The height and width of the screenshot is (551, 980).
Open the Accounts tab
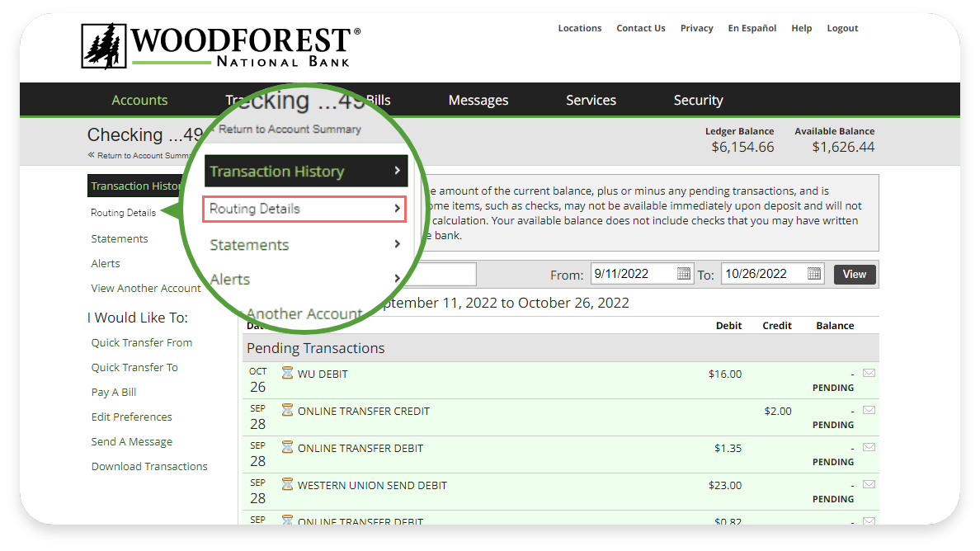click(x=139, y=101)
